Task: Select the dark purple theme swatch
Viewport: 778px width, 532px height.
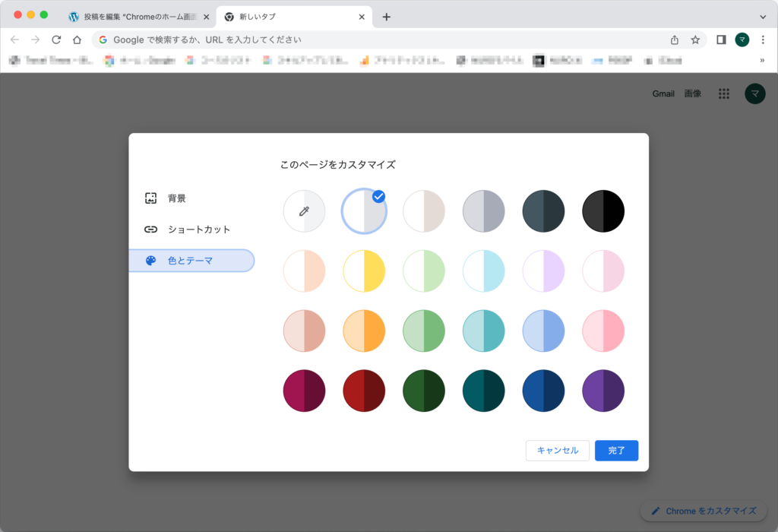Action: tap(603, 391)
